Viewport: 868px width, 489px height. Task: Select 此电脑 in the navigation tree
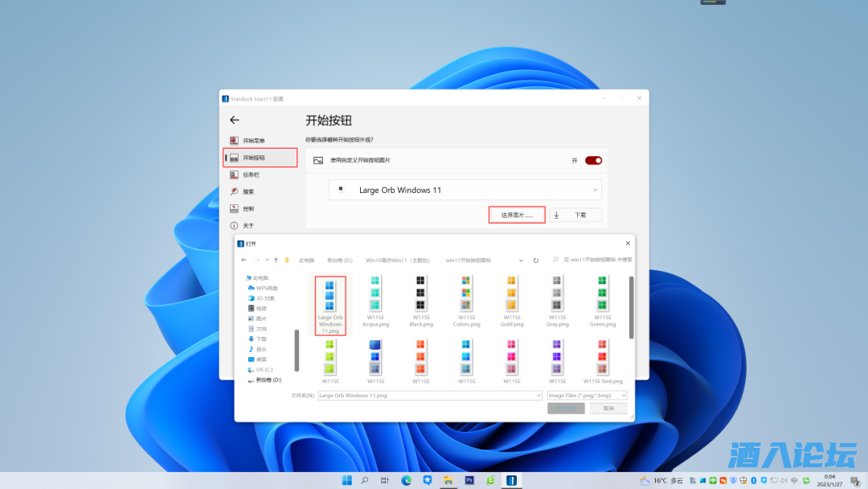(x=257, y=278)
